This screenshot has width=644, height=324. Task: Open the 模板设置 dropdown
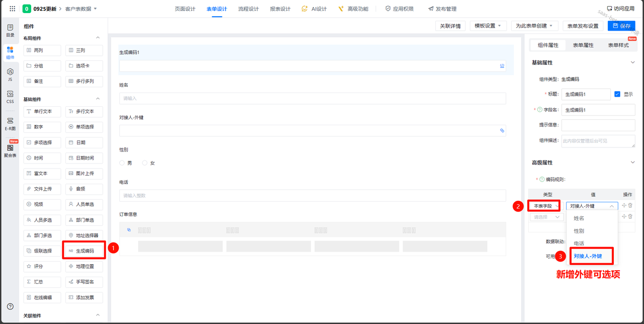(488, 26)
